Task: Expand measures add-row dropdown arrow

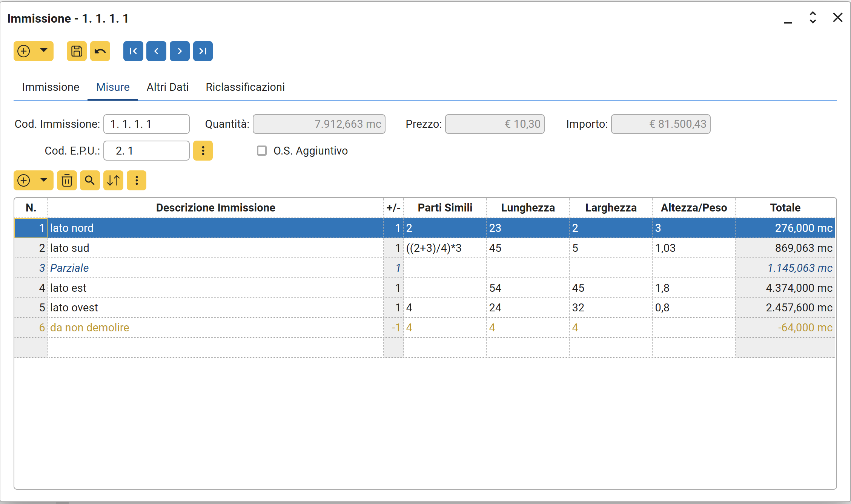Action: tap(44, 180)
